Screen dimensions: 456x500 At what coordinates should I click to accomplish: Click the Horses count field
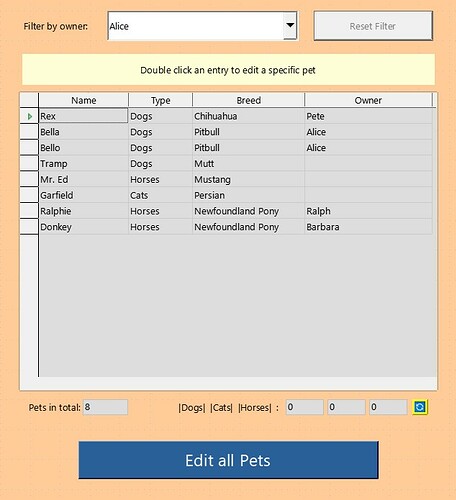coord(388,407)
